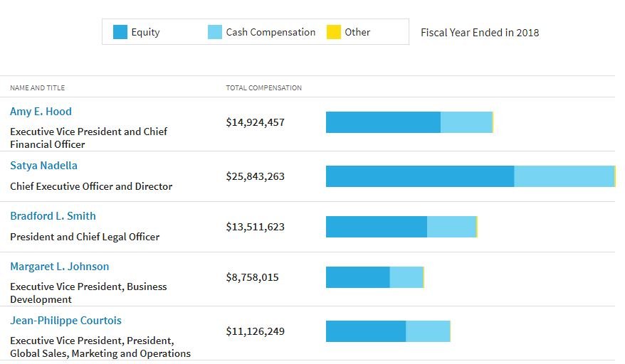Open Margaret L. Johnson's profile link

click(59, 267)
